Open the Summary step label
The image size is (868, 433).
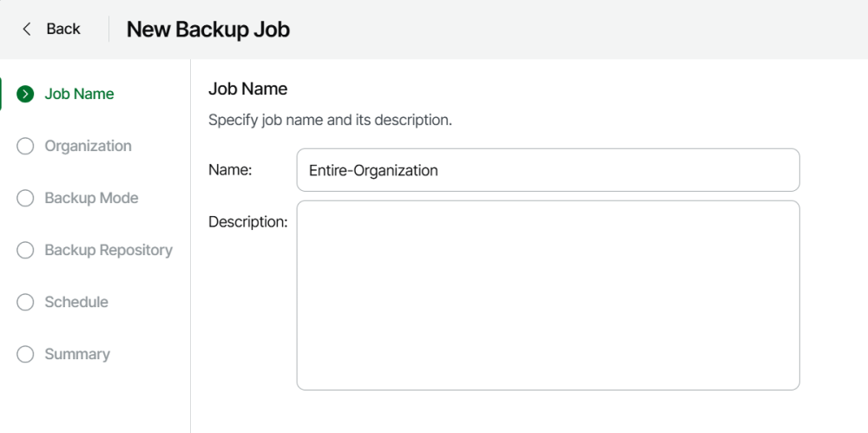pos(77,354)
